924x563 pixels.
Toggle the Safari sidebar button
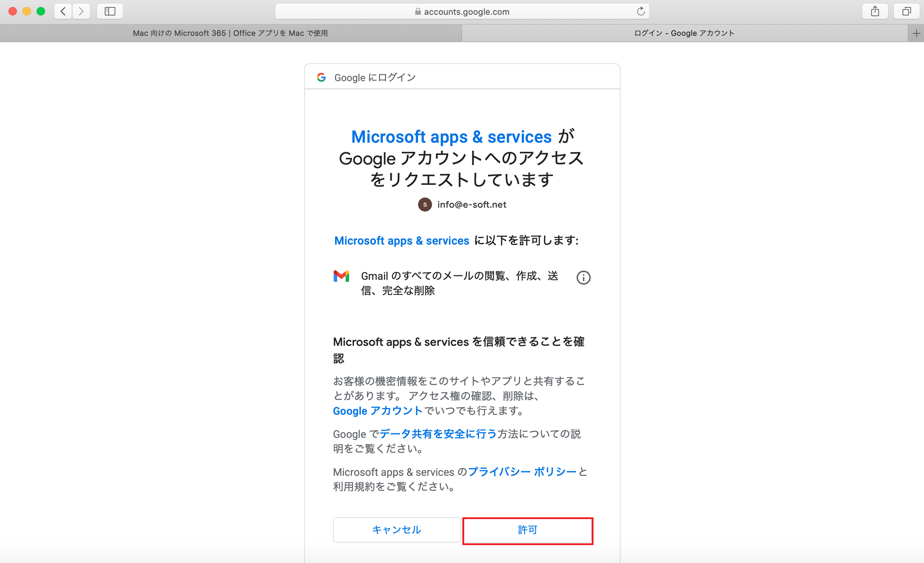click(x=110, y=11)
